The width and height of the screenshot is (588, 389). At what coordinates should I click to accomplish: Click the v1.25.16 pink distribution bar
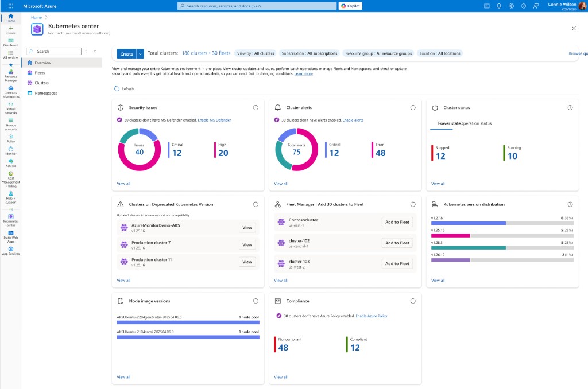point(450,235)
